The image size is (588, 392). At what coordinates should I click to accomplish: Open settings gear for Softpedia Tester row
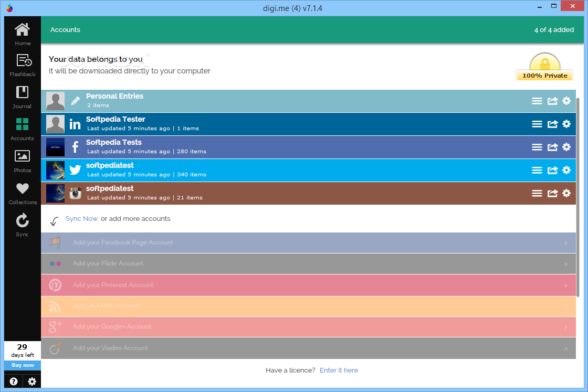point(566,124)
